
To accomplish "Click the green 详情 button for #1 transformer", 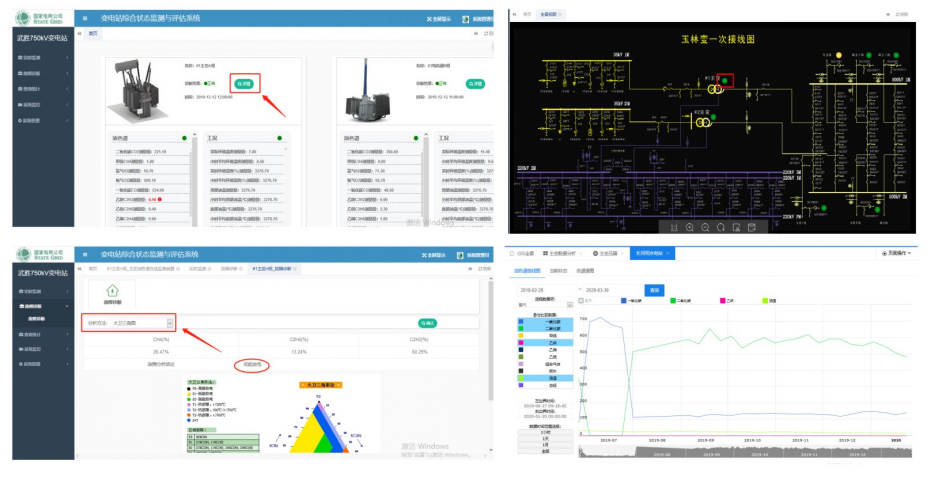I will coord(245,84).
